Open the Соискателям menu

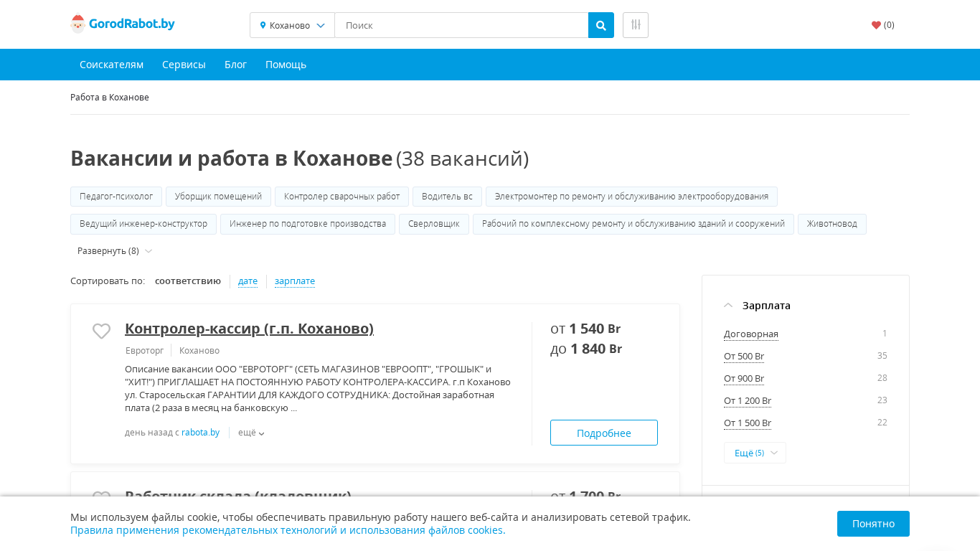[111, 65]
